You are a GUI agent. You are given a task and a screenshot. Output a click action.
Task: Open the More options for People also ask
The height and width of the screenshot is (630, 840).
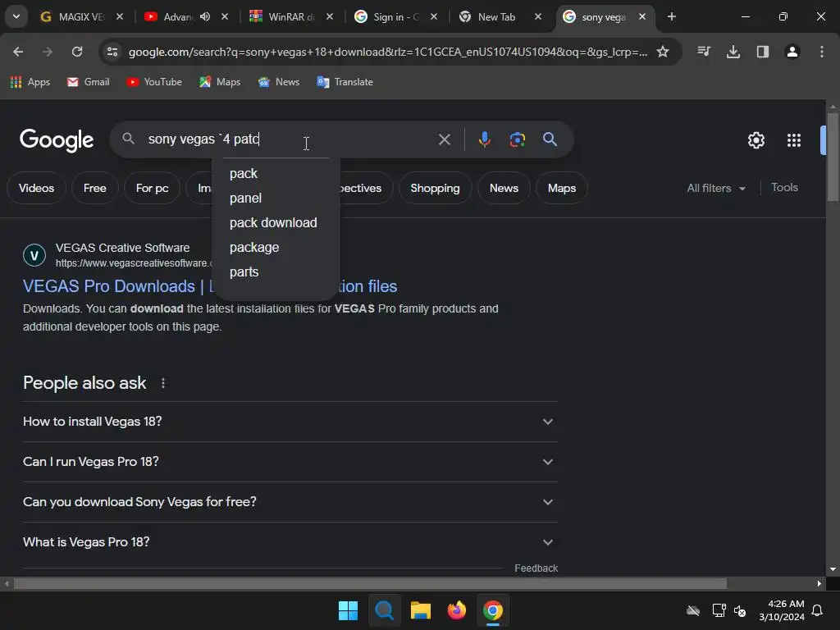point(163,383)
